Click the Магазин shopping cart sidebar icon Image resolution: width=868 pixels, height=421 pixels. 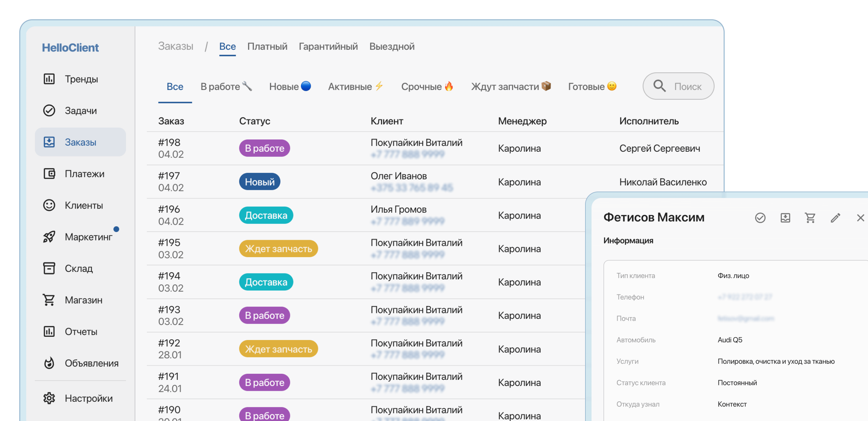(49, 300)
